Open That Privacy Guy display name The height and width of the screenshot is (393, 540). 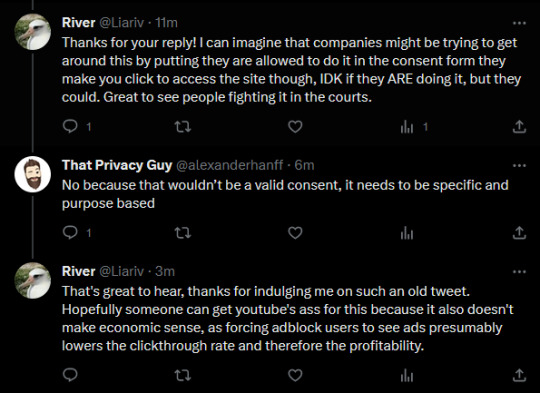pyautogui.click(x=117, y=165)
